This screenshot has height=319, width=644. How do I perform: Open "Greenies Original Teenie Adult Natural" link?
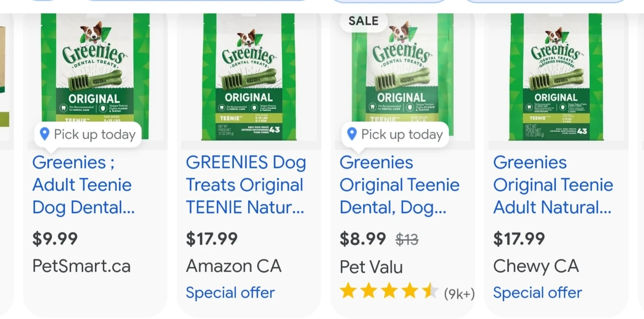[553, 185]
